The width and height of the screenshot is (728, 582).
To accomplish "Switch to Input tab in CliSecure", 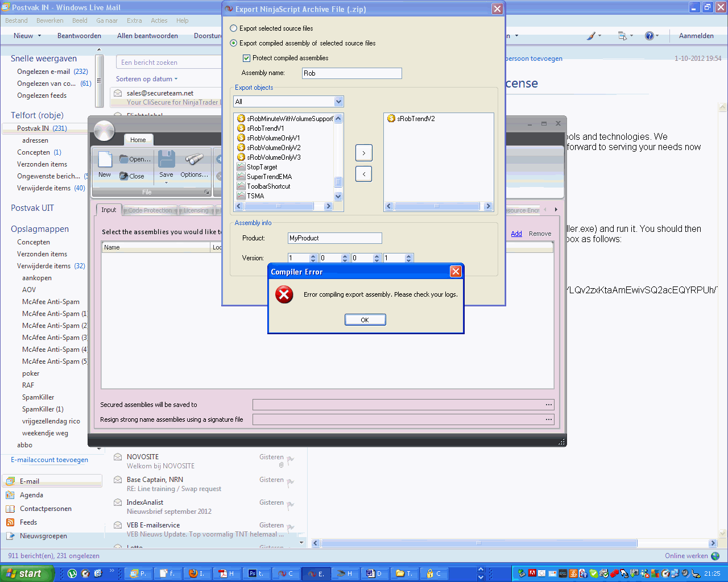I will [109, 210].
